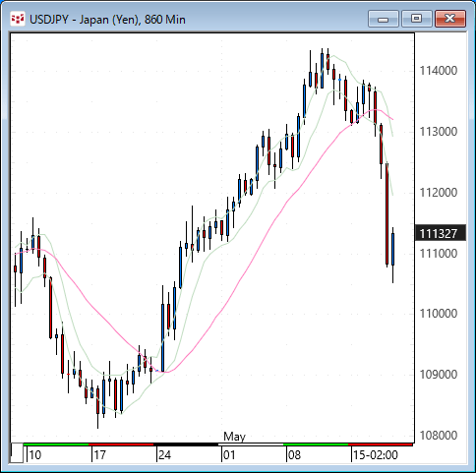Image resolution: width=476 pixels, height=473 pixels.
Task: Click the 108000 price axis label
Action: [439, 436]
